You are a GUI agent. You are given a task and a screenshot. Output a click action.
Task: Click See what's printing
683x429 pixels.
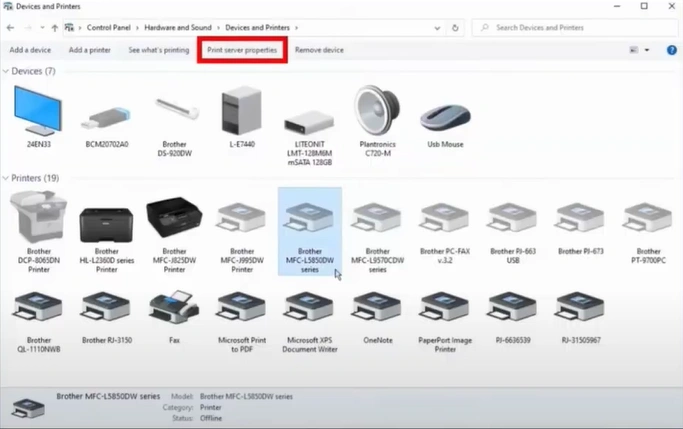158,50
